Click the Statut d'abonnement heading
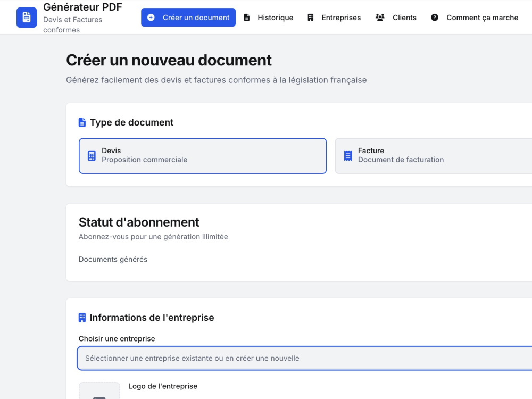The width and height of the screenshot is (532, 399). (139, 222)
